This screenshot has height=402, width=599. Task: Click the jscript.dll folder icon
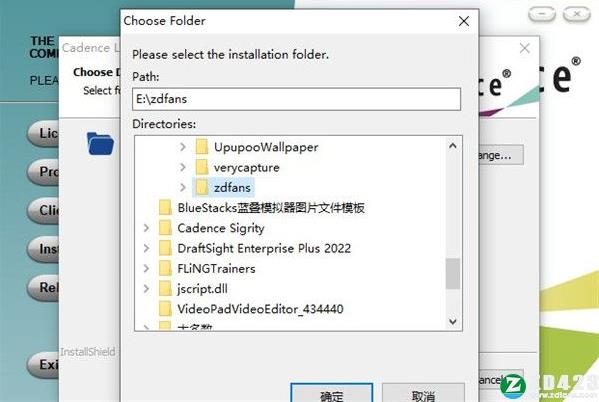pyautogui.click(x=165, y=289)
